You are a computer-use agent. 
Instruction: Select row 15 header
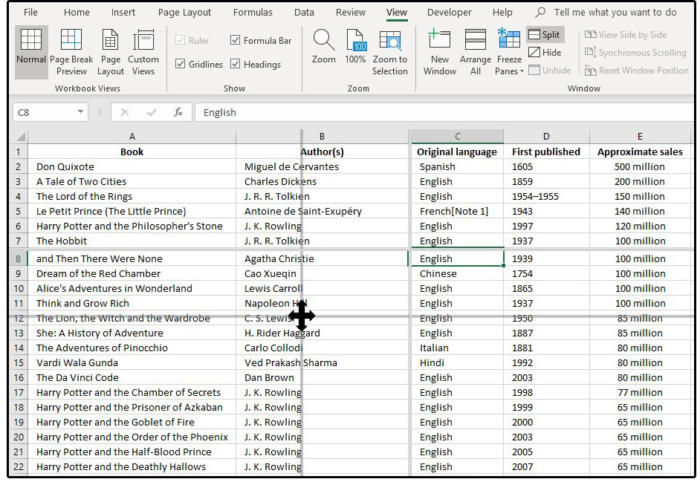pyautogui.click(x=18, y=362)
